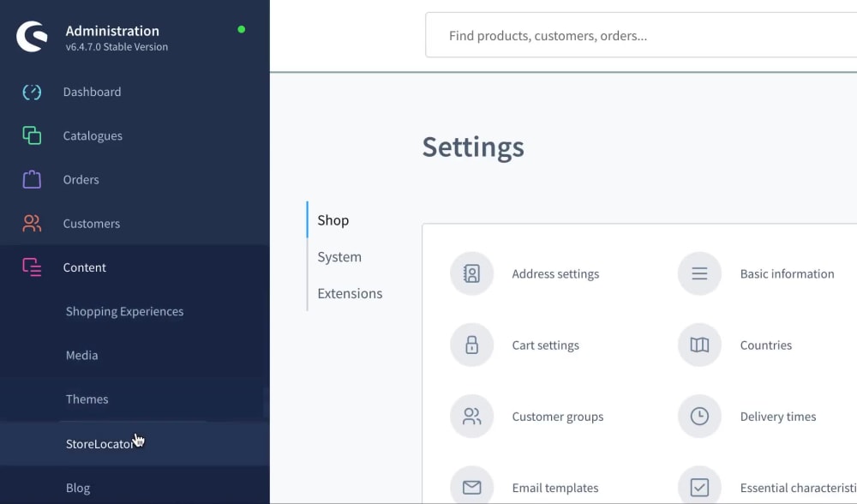
Task: Click the Delivery times clock icon
Action: (x=699, y=416)
